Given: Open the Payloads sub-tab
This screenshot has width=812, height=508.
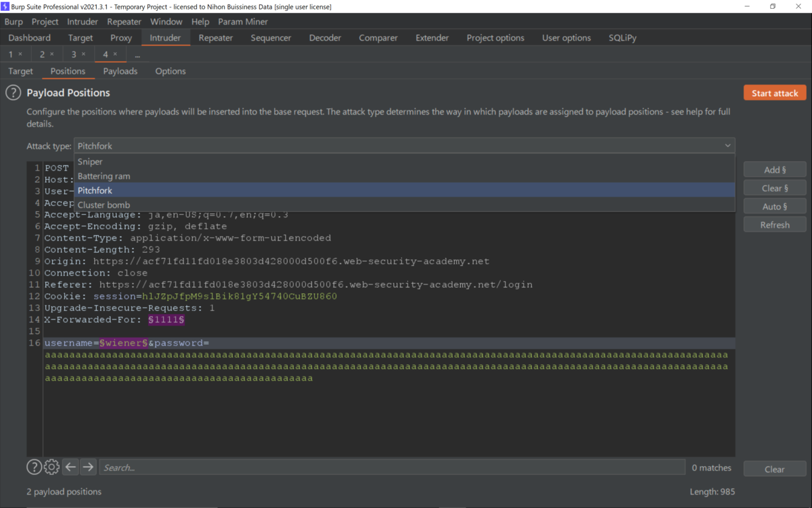Looking at the screenshot, I should [x=120, y=71].
